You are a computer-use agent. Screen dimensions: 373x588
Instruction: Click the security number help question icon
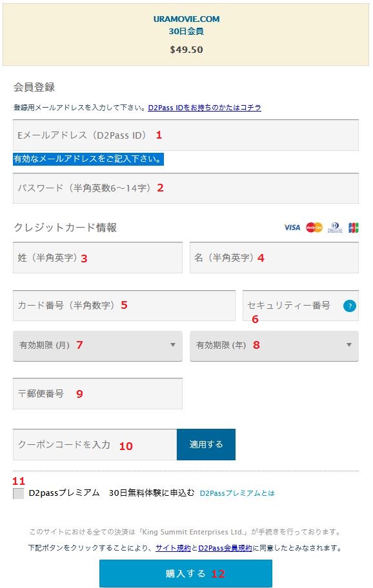click(349, 306)
